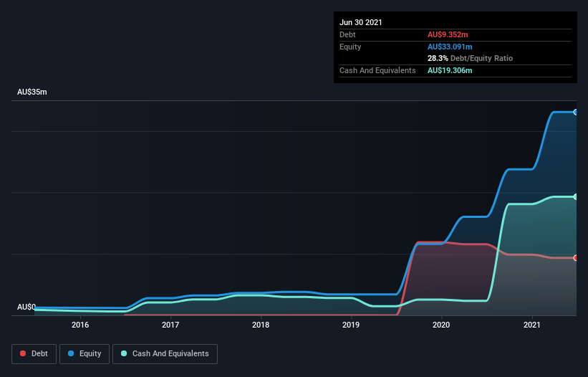588x377 pixels.
Task: Click the 2020 x-axis label
Action: (x=441, y=325)
